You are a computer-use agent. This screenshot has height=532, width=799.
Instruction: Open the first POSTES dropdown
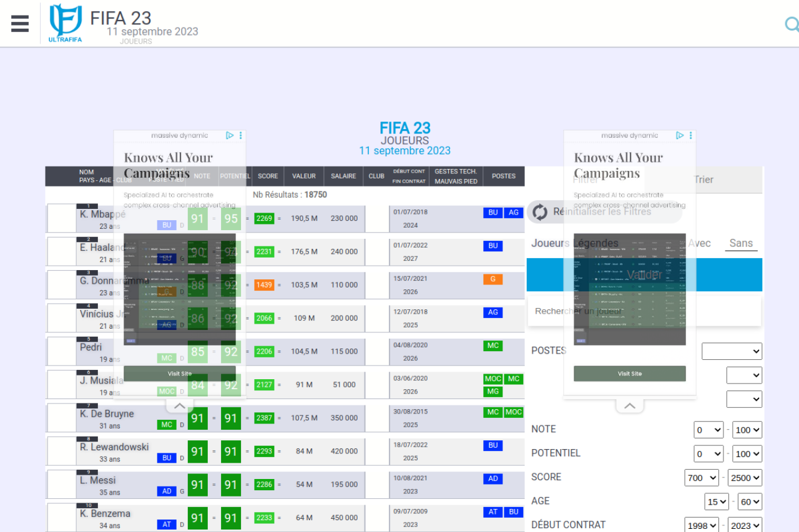tap(732, 351)
